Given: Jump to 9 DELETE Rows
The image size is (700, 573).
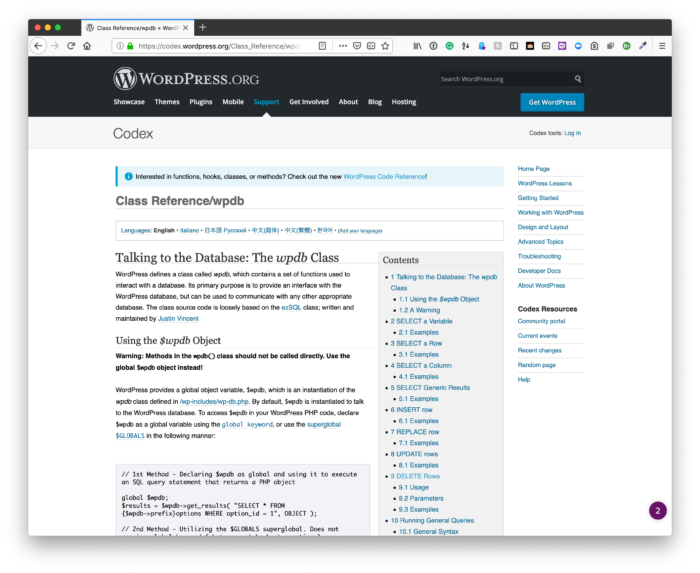Looking at the screenshot, I should pyautogui.click(x=415, y=476).
